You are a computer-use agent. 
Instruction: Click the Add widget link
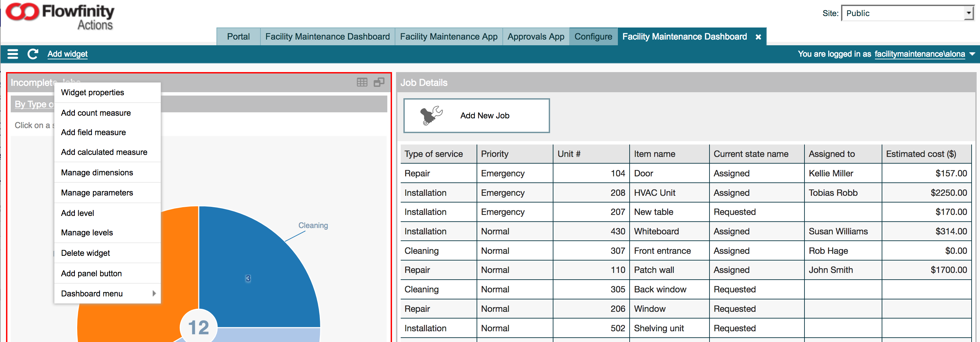tap(67, 54)
